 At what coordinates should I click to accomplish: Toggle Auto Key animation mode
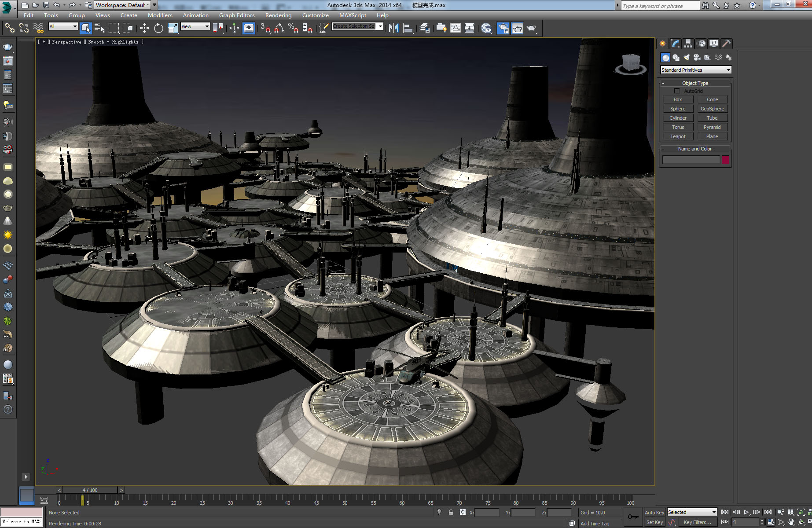coord(654,512)
